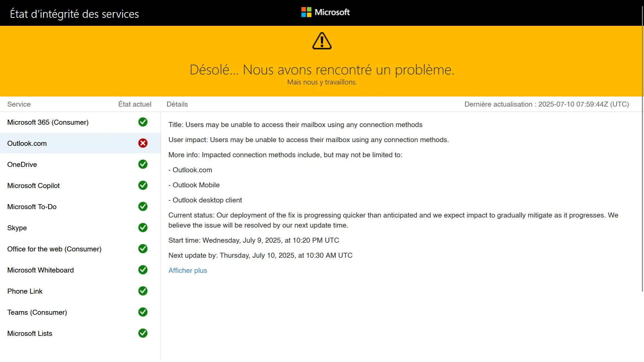This screenshot has height=362, width=644.
Task: Click the 'Dernière actualisation' timestamp text
Action: point(547,104)
